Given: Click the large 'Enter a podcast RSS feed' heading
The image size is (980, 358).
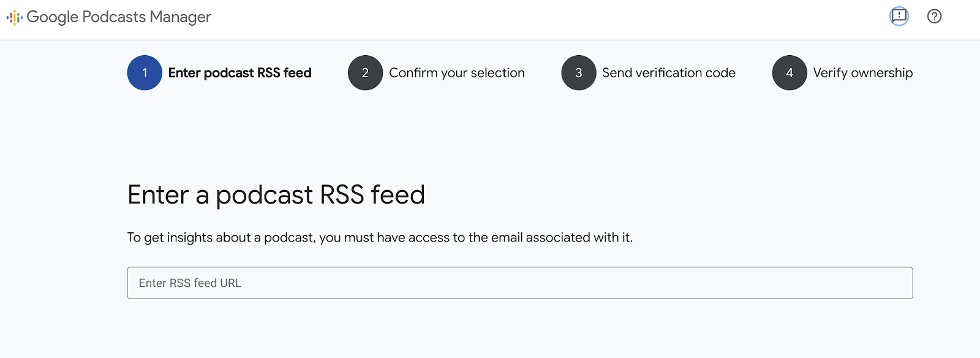Looking at the screenshot, I should [x=276, y=195].
